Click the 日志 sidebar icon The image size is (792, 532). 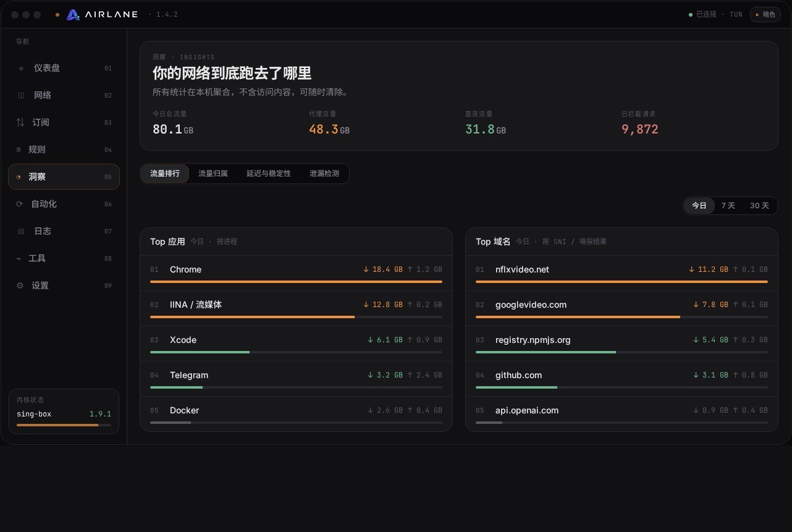(21, 231)
